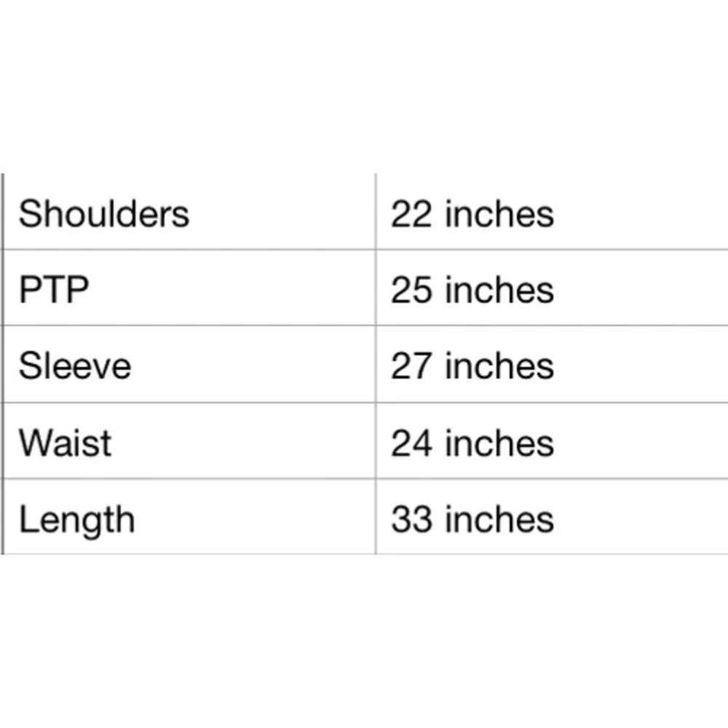Screen dimensions: 728x728
Task: Click the word inches in Shoulders row
Action: 499,213
